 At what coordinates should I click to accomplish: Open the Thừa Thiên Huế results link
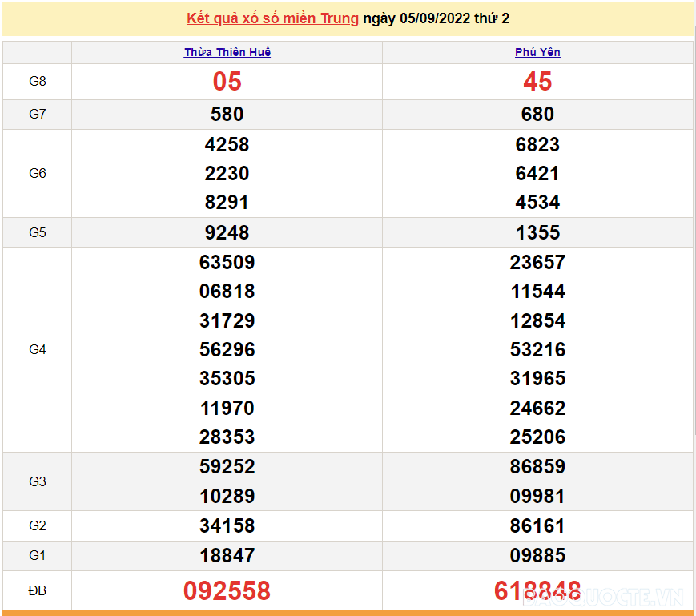click(x=227, y=51)
